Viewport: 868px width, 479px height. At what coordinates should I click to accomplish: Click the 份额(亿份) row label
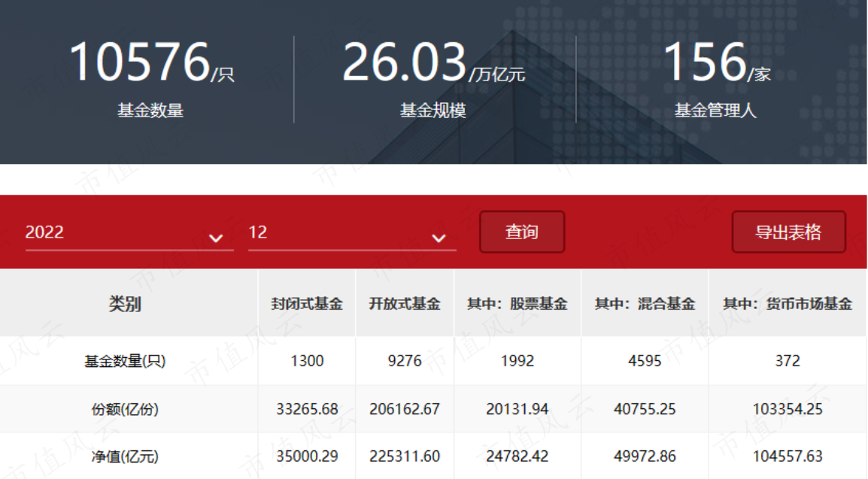click(125, 409)
